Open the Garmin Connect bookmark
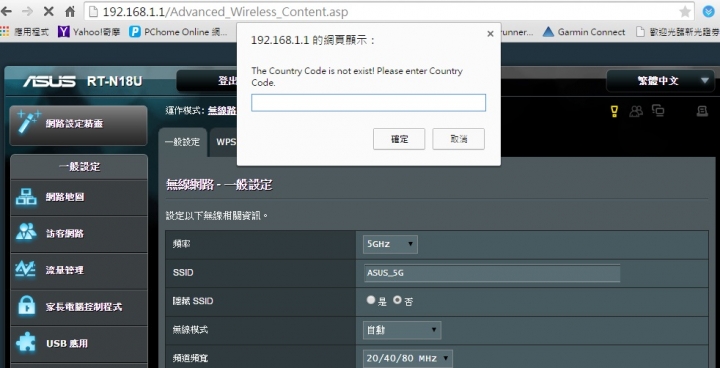Screen dimensions: 720x368 (584, 32)
